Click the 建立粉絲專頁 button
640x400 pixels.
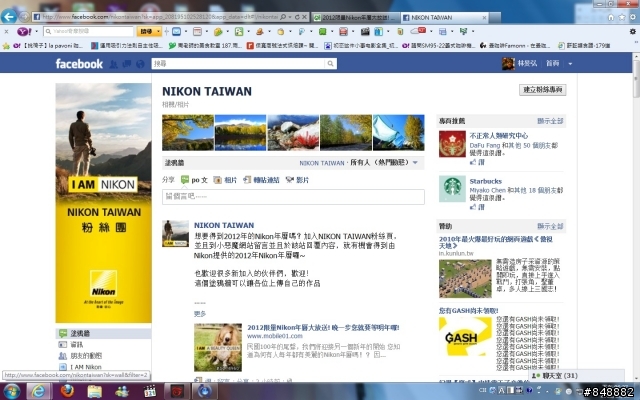pos(542,89)
